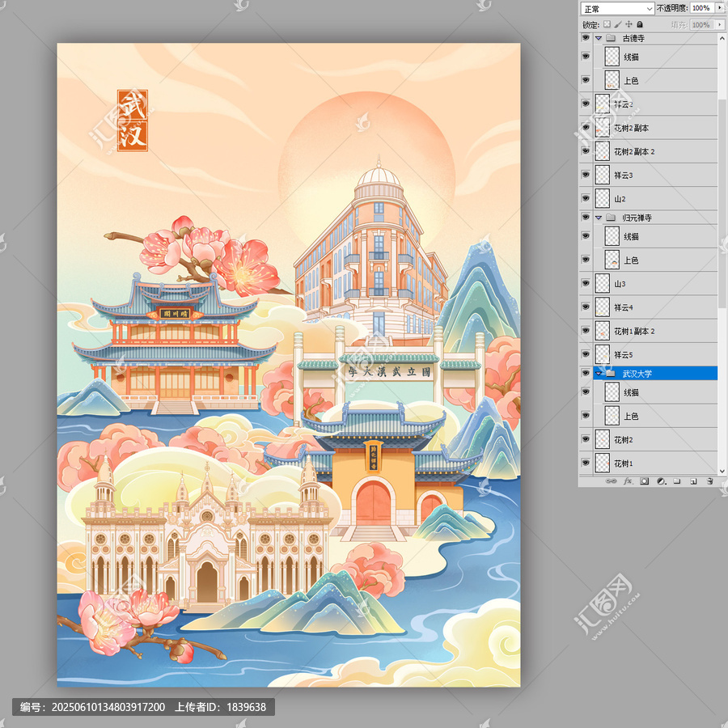
Task: Click thumbnail of 上色 under 武汉大学
Action: (612, 416)
